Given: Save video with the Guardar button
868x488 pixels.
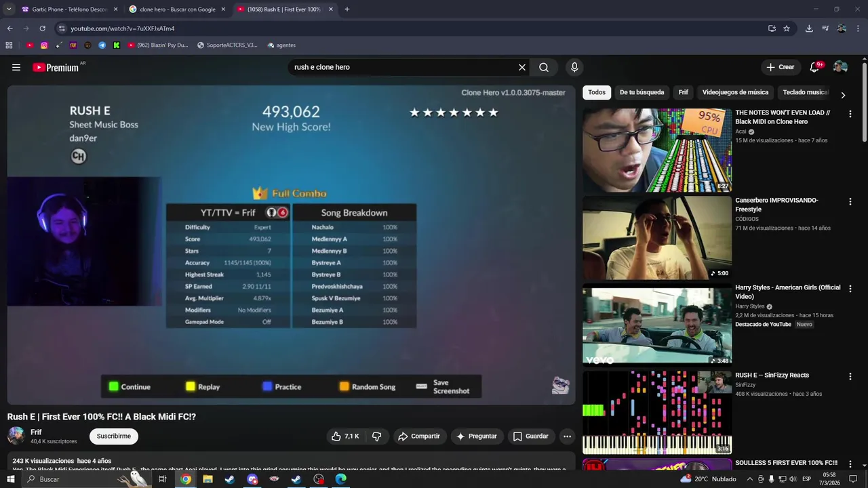Looking at the screenshot, I should pyautogui.click(x=530, y=436).
